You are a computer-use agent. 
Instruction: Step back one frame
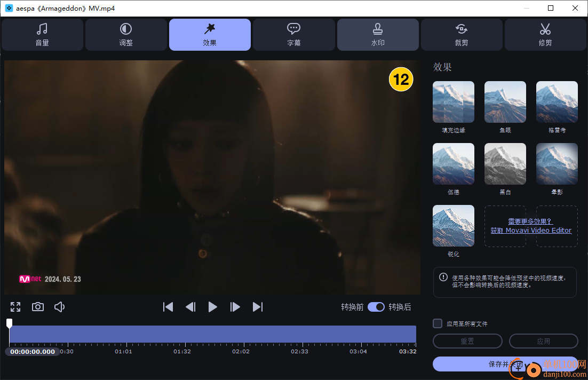click(x=190, y=307)
